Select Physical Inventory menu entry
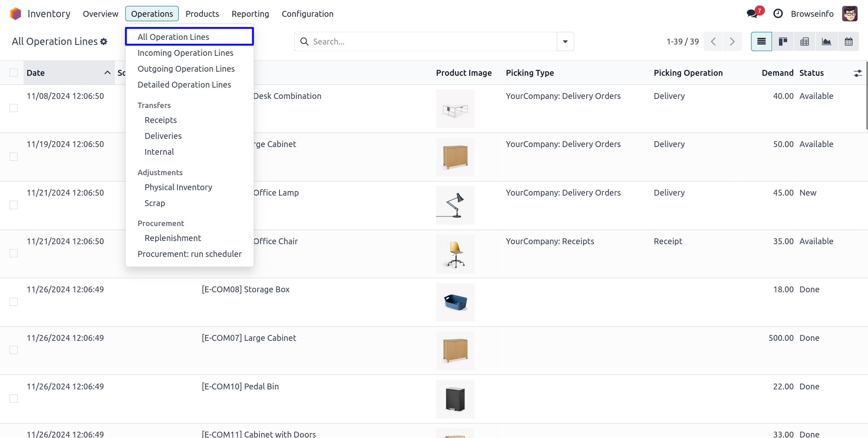This screenshot has height=438, width=868. [x=178, y=187]
